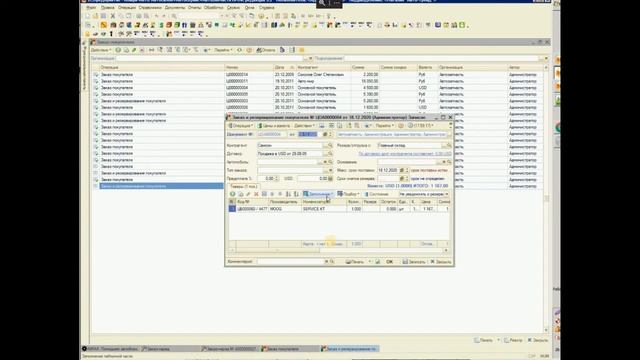Click Реестр button below orders list
This screenshot has height=360, width=640.
click(513, 340)
